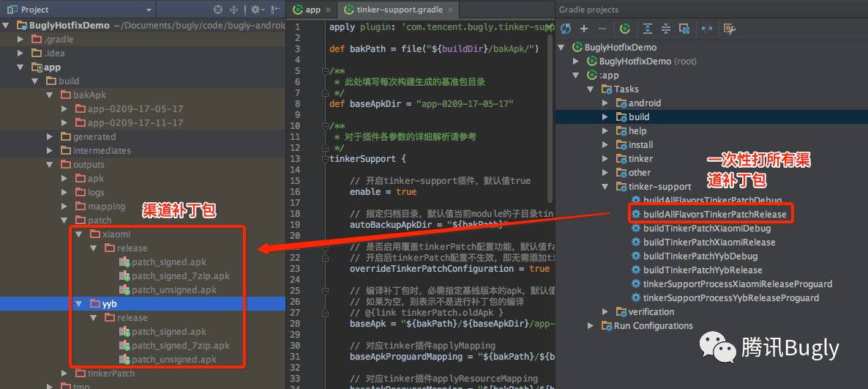This screenshot has height=389, width=868.
Task: Expand the tinkerPatch folder
Action: [x=64, y=373]
